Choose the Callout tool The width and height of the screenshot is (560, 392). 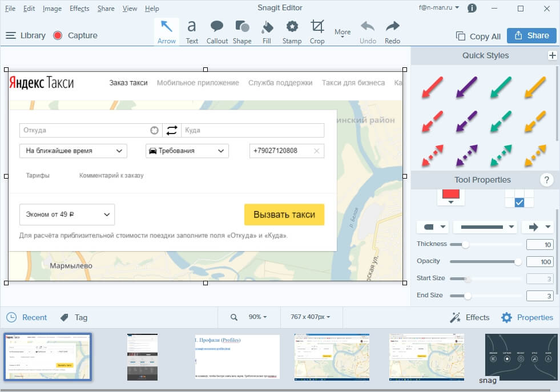pyautogui.click(x=217, y=31)
